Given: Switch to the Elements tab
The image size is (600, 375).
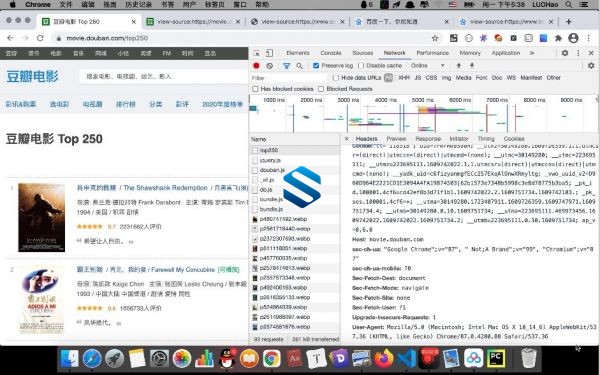Looking at the screenshot, I should pos(298,53).
